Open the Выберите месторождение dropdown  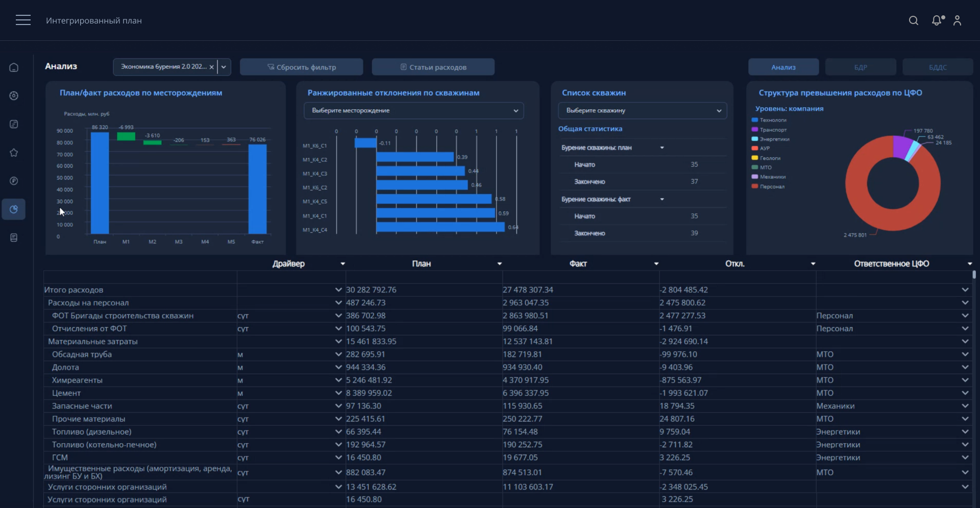[413, 111]
